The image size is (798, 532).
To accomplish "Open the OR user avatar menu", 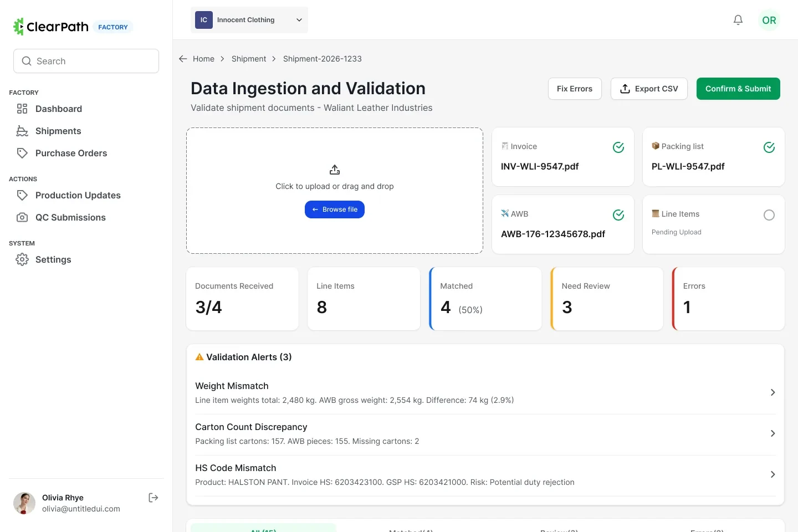I will click(x=769, y=20).
